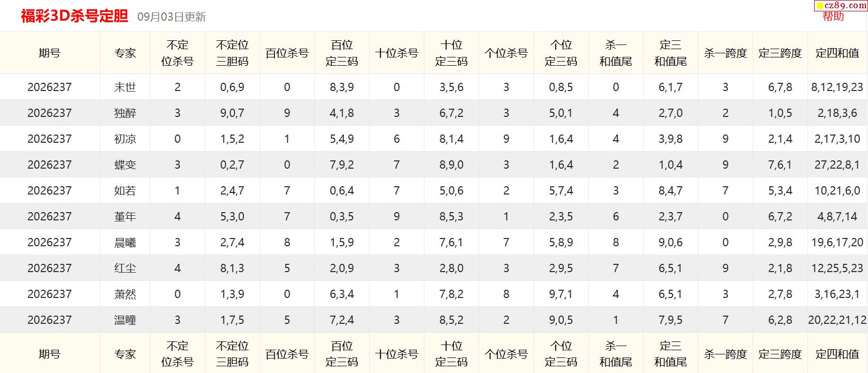868x373 pixels.
Task: Click the 帮助 help link
Action: 833,17
